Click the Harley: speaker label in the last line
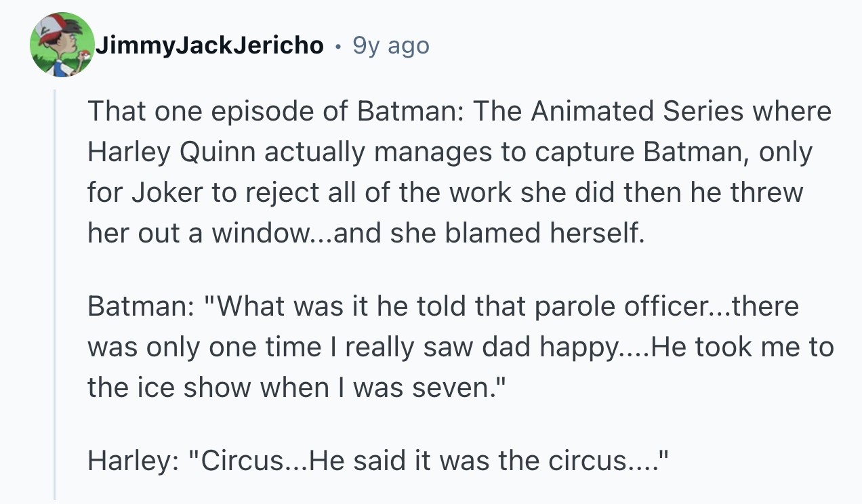 130,461
